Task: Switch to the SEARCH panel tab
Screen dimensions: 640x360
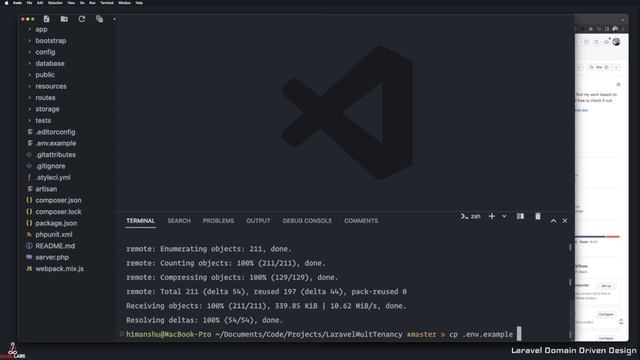Action: tap(179, 221)
